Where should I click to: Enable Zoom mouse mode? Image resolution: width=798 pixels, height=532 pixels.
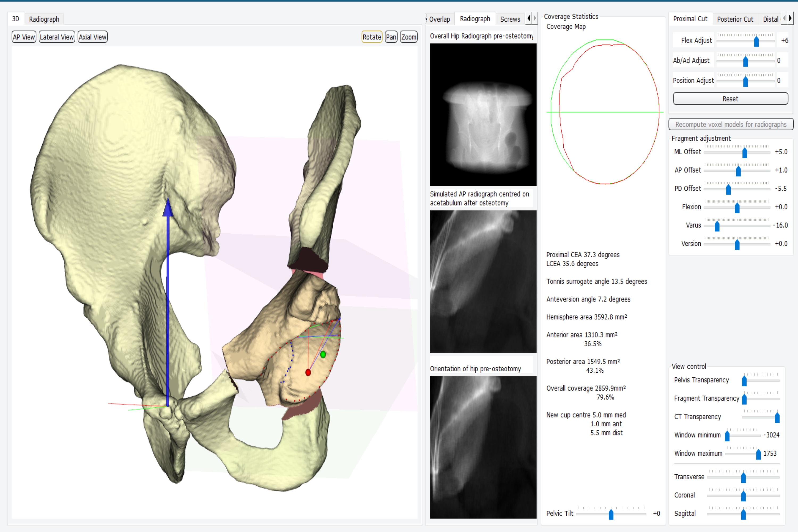coord(409,37)
